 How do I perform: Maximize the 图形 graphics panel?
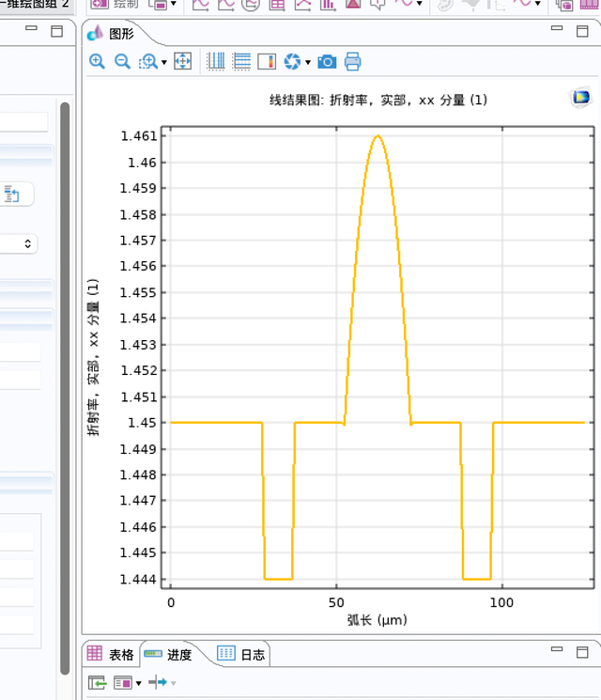[582, 31]
